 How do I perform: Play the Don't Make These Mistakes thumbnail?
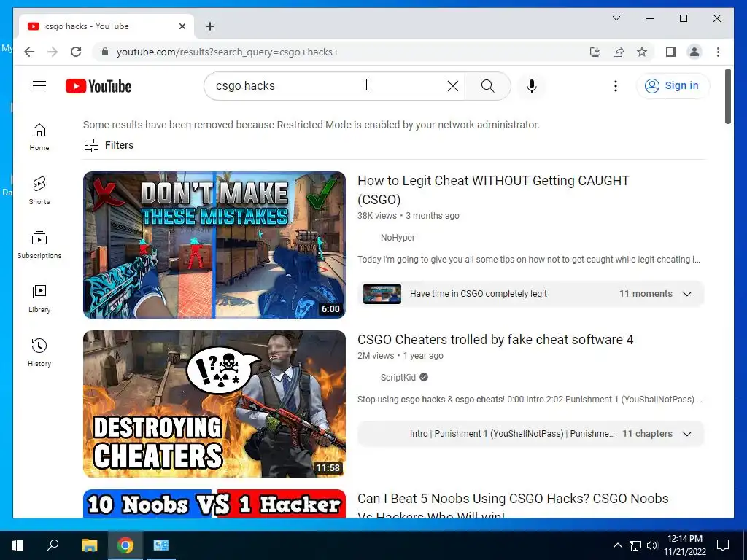point(214,245)
